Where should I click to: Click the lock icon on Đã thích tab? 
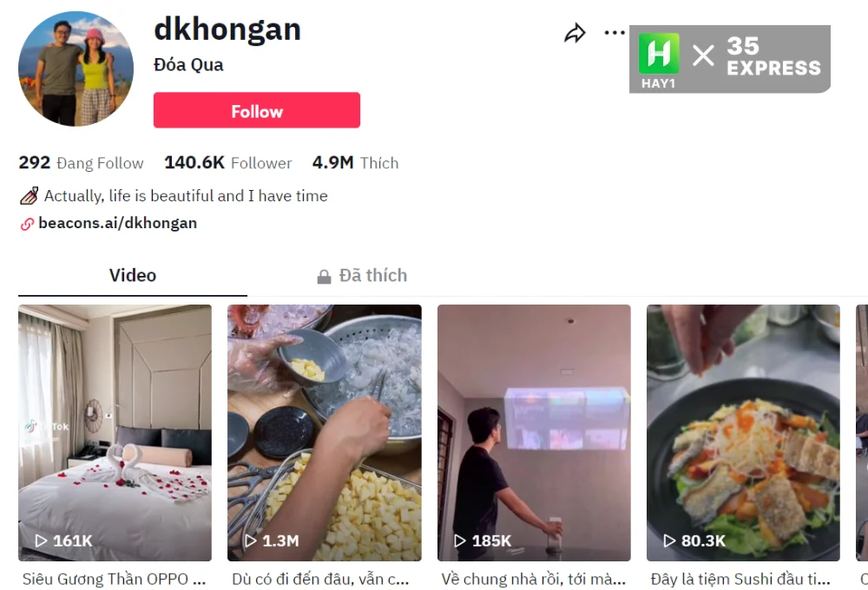(324, 276)
